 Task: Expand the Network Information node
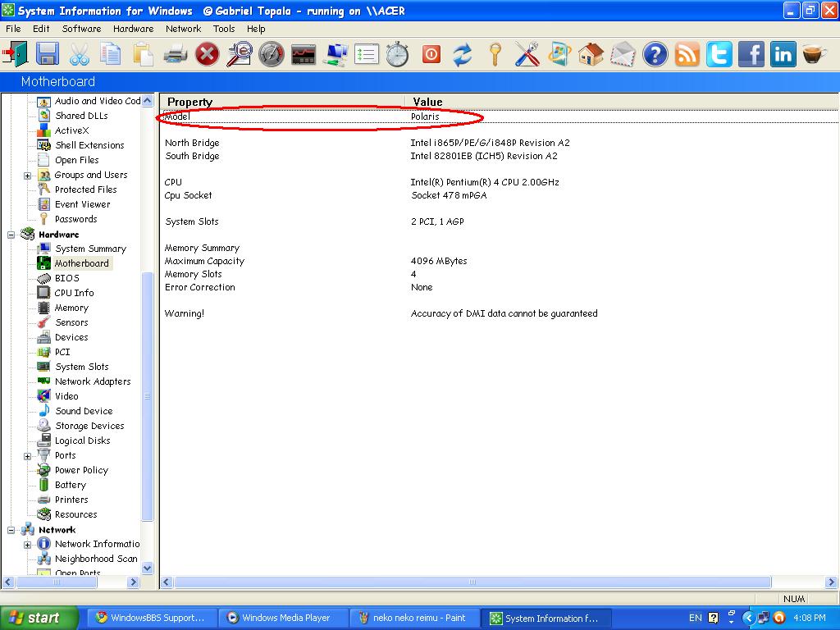point(27,545)
